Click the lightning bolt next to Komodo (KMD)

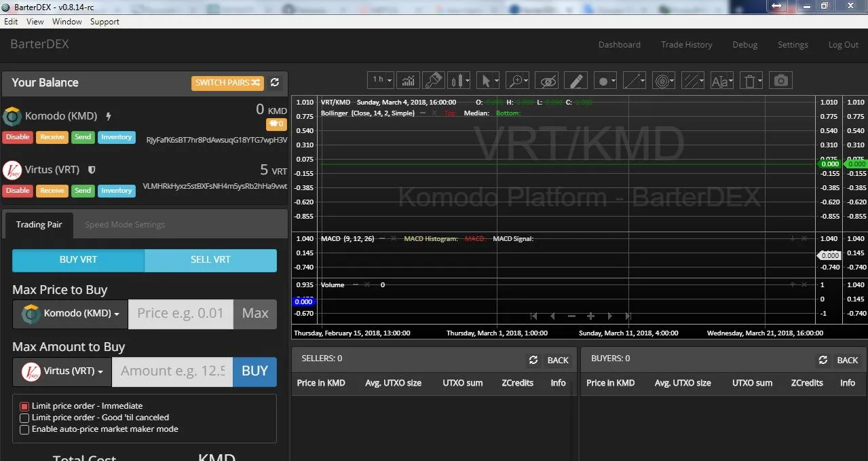point(109,116)
